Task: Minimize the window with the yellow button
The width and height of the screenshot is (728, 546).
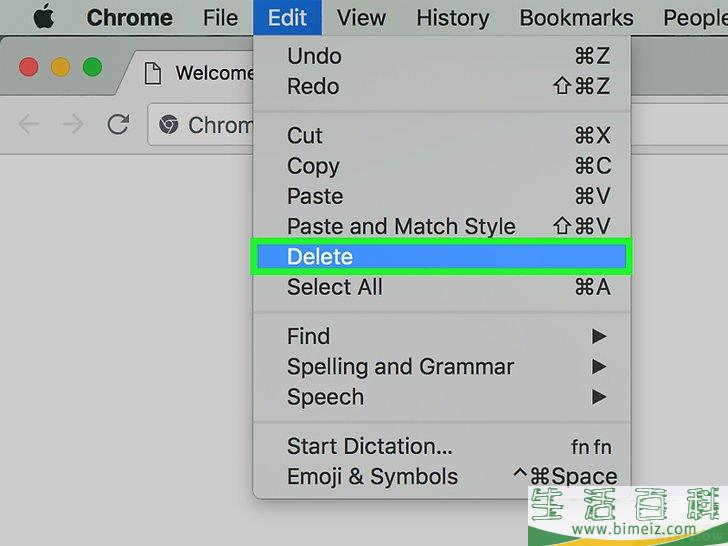Action: (x=60, y=67)
